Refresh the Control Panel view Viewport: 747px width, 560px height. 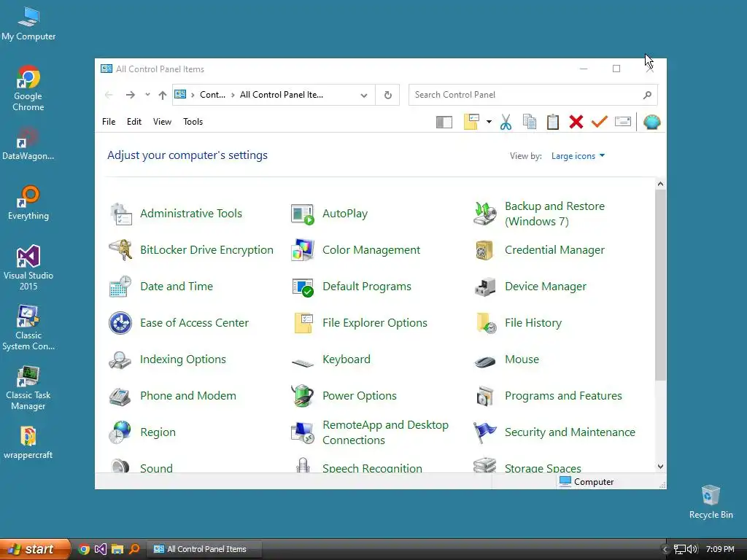(x=388, y=96)
